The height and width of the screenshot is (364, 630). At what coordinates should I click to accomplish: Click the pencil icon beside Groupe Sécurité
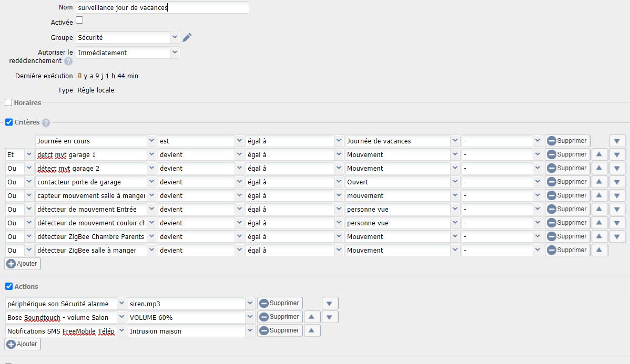click(x=187, y=37)
